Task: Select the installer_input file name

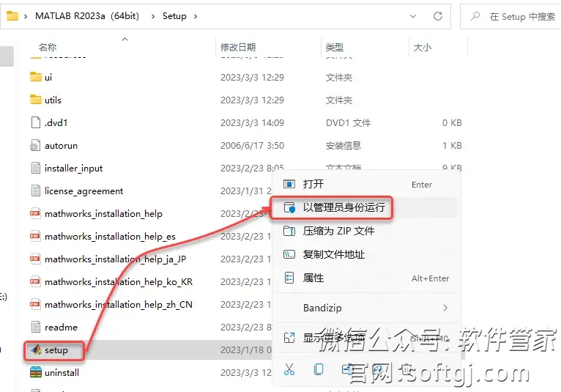Action: (74, 169)
